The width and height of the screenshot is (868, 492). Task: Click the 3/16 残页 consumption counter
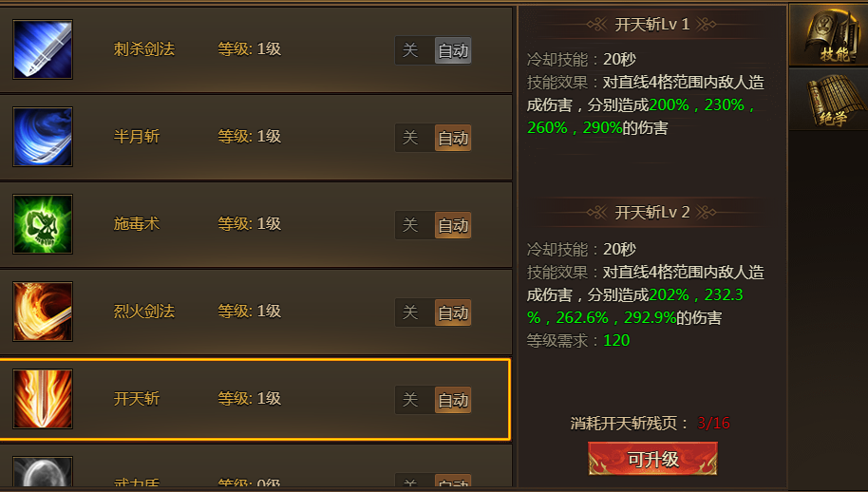pos(713,424)
